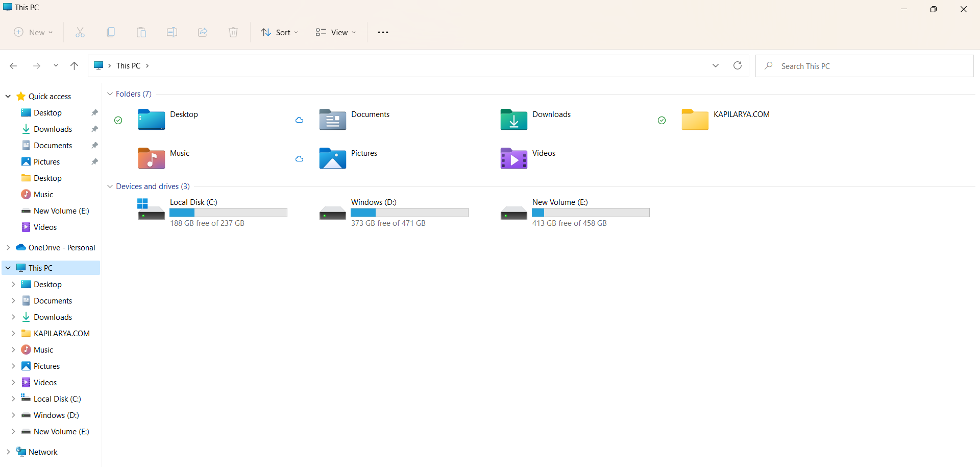The image size is (980, 467).
Task: Expand the Network tree node
Action: click(x=8, y=452)
